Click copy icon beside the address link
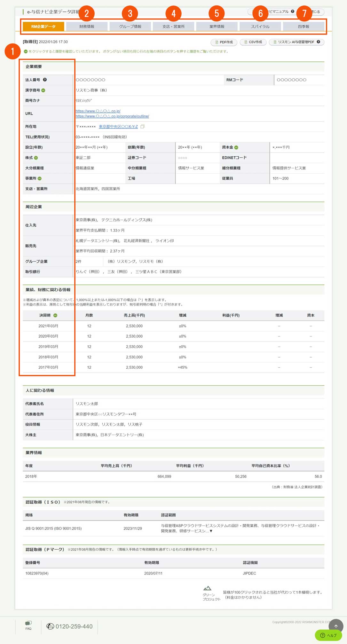The height and width of the screenshot is (644, 347). (x=143, y=127)
